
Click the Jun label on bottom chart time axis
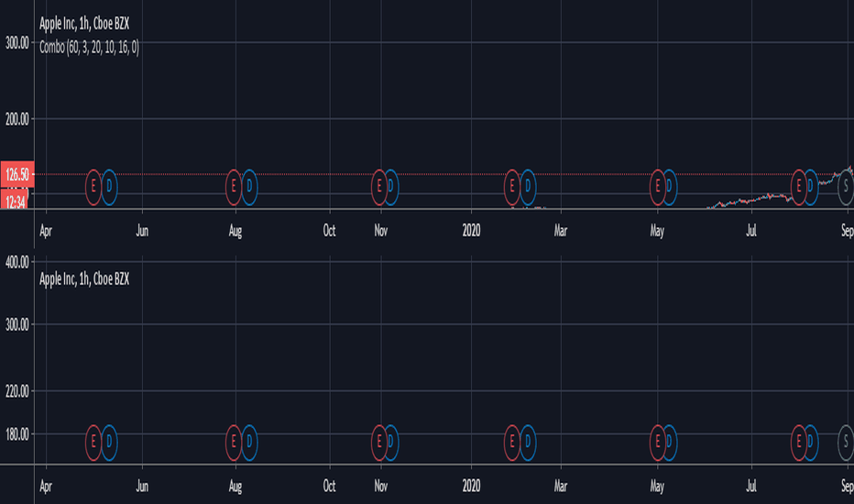142,486
